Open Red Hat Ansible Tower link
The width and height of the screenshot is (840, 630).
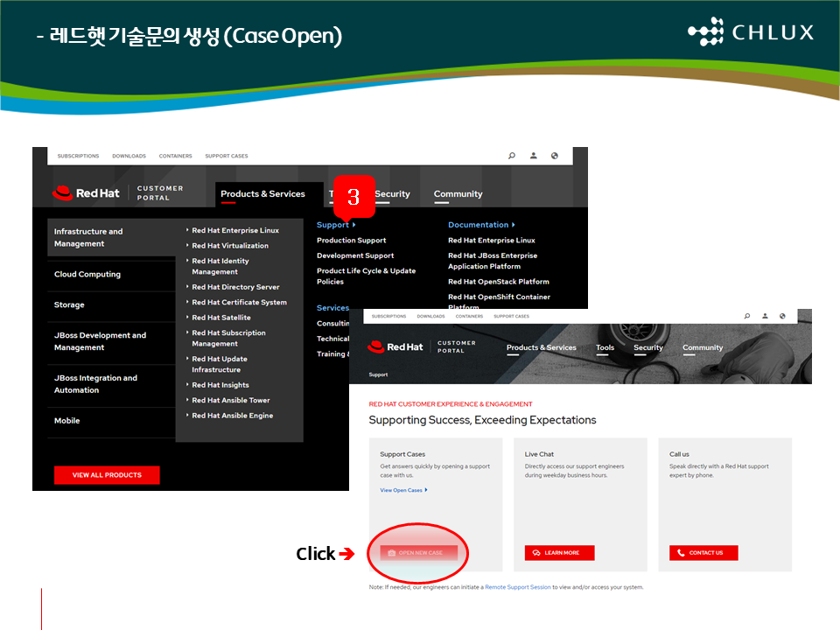pos(231,400)
